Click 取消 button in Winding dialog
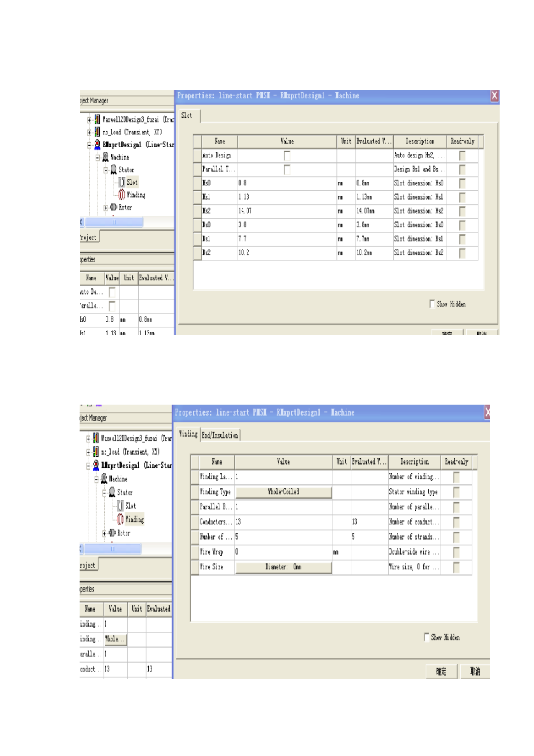The image size is (534, 756). pos(475,671)
